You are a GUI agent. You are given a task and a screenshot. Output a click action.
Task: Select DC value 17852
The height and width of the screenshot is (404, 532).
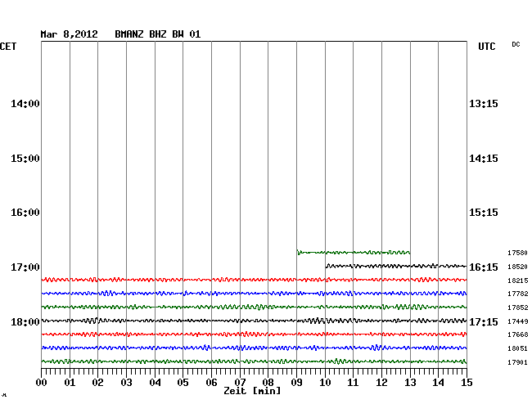[x=518, y=307]
